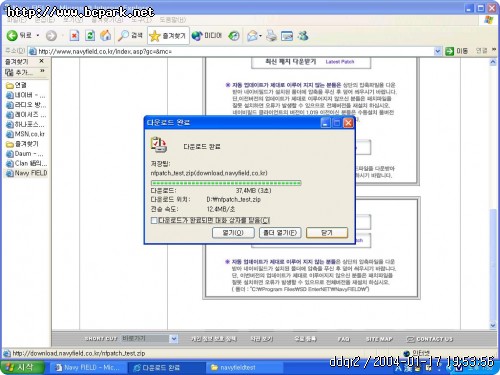Open the 하나포스 favorite link
Image resolution: width=500 pixels, height=375 pixels.
[x=25, y=124]
